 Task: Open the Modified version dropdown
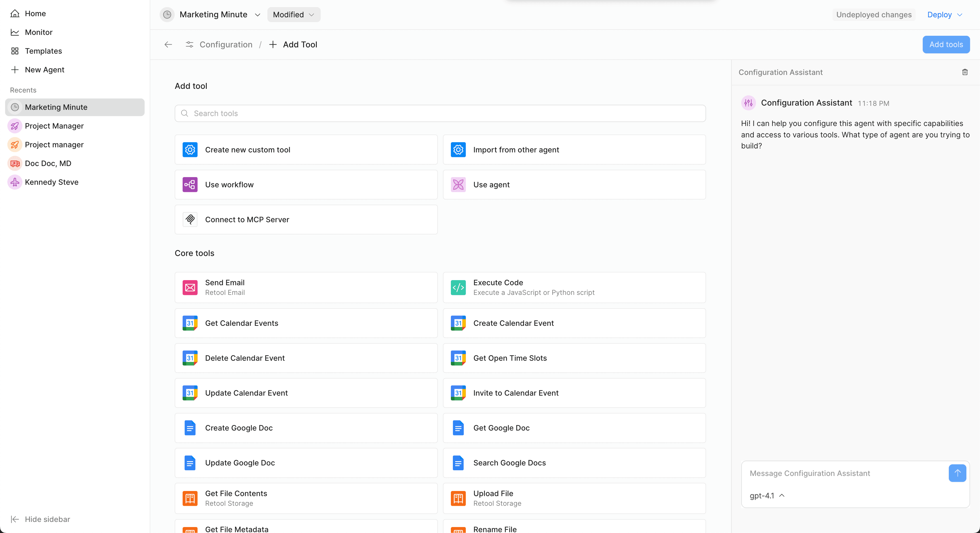pos(294,15)
